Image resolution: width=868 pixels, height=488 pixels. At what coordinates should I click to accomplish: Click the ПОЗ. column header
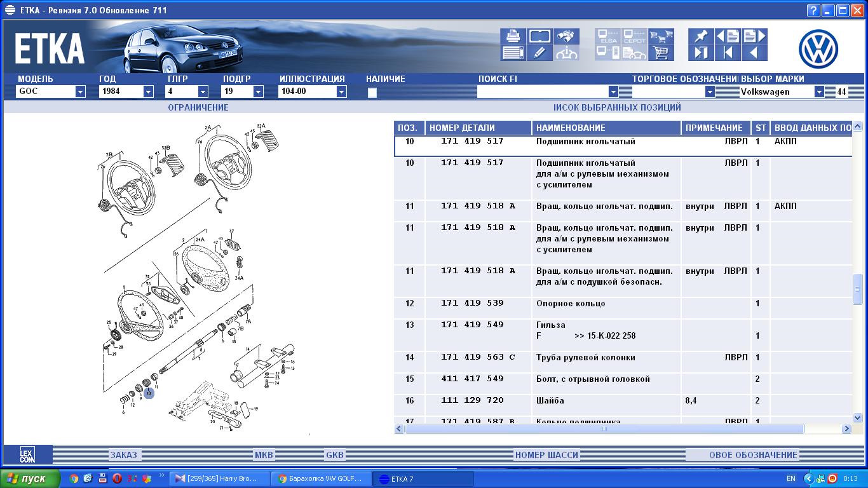[409, 128]
